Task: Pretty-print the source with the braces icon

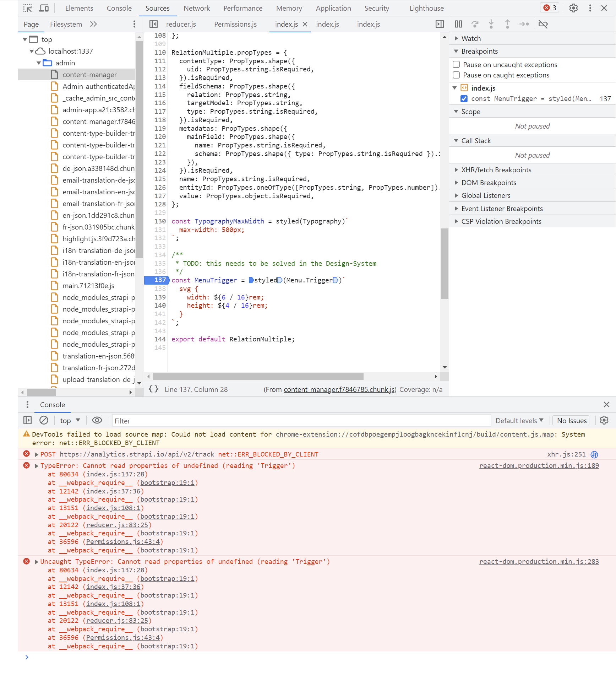Action: coord(154,389)
